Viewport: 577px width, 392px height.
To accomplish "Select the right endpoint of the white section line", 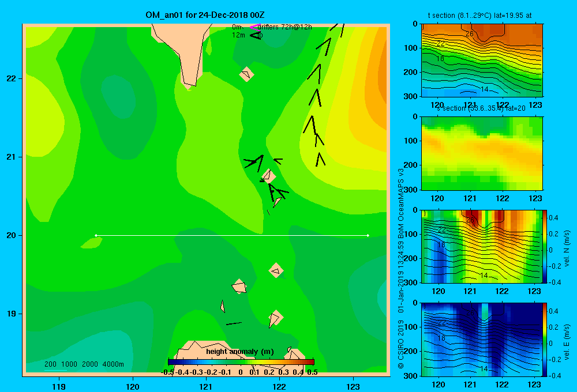I will coord(368,235).
